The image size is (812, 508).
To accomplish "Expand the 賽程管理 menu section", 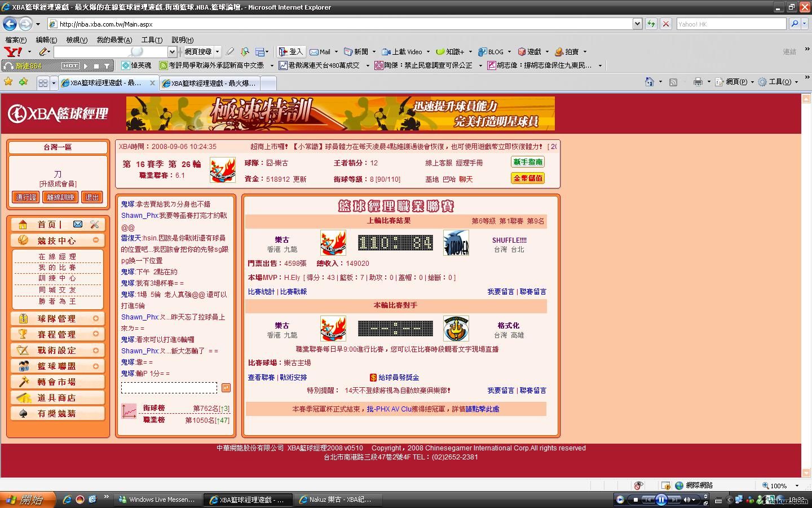I will pos(96,334).
